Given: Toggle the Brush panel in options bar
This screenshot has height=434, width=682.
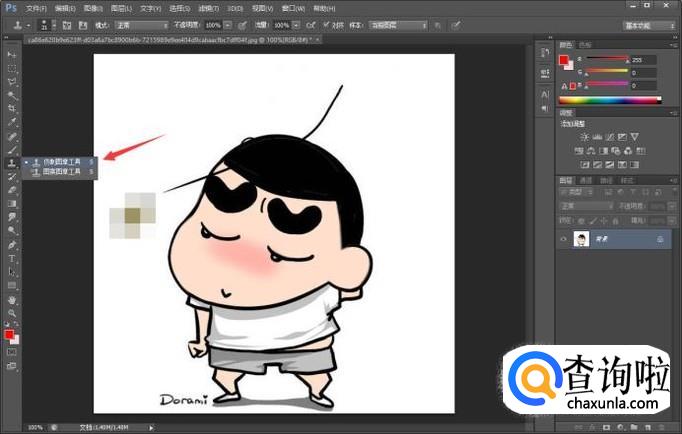Looking at the screenshot, I should click(x=67, y=25).
